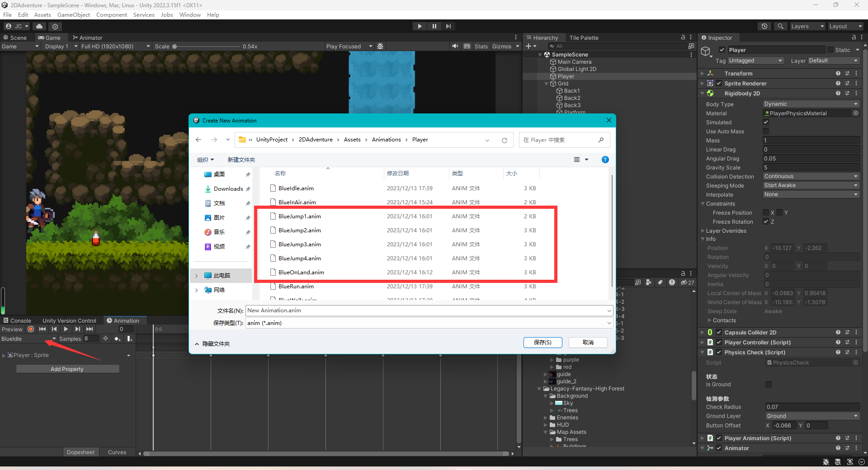Go to the next animation keyframe
The height and width of the screenshot is (470, 868).
78,329
